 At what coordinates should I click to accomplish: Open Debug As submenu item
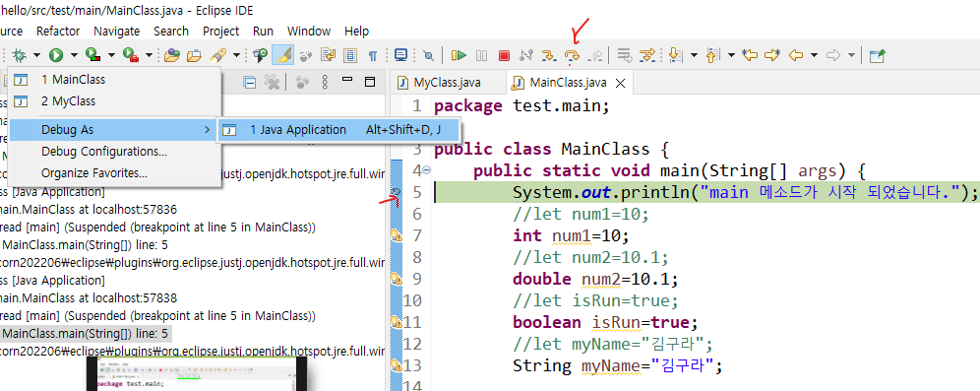[x=114, y=130]
